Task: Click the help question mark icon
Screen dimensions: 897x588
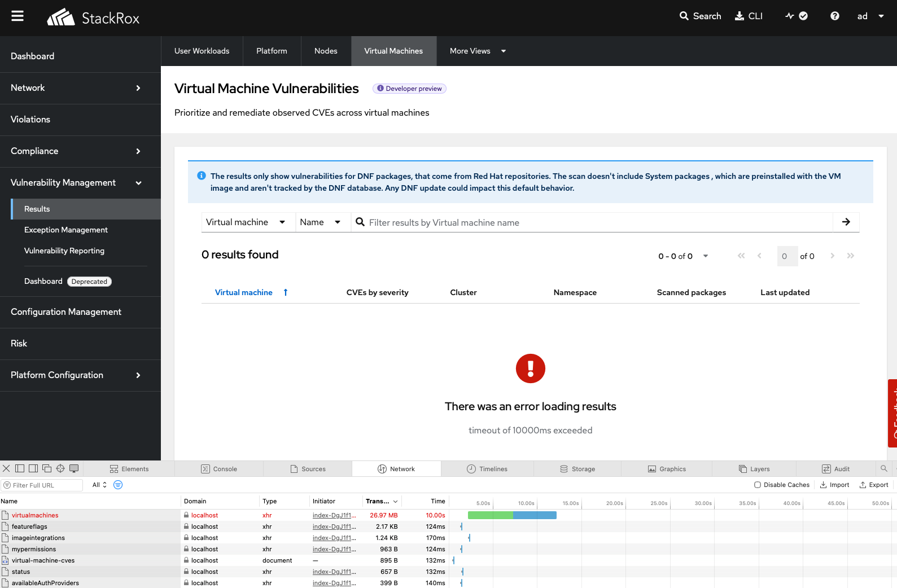Action: (834, 16)
